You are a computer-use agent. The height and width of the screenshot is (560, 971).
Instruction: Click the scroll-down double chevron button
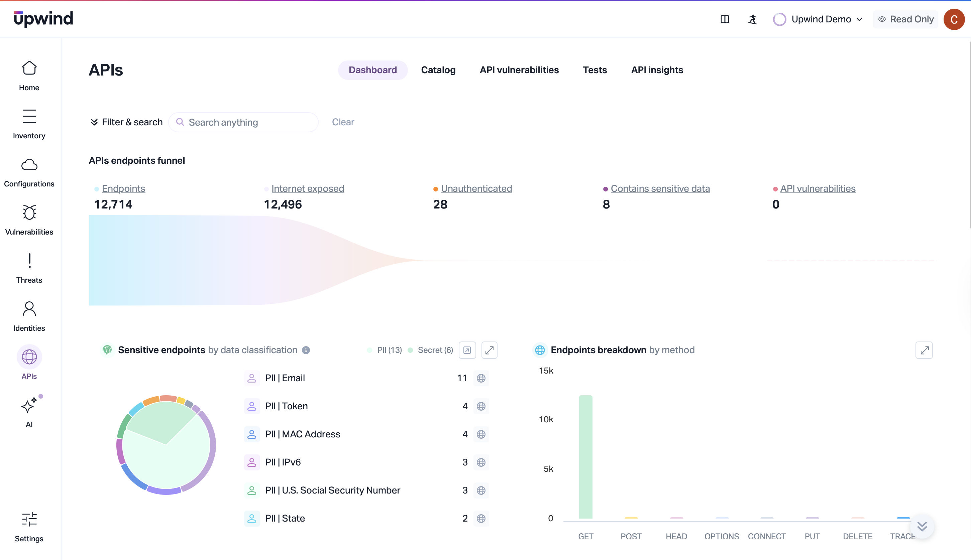[922, 526]
